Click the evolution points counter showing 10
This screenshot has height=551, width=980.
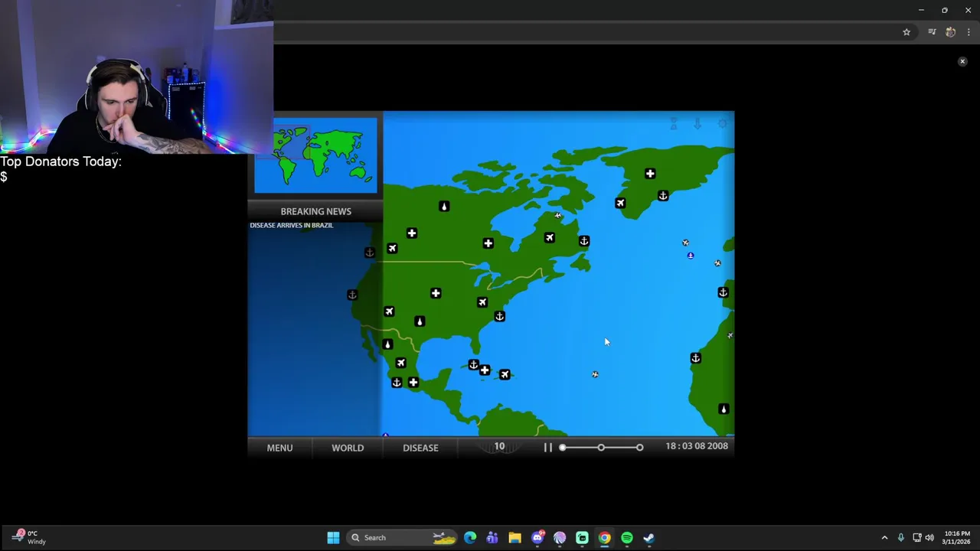click(499, 446)
